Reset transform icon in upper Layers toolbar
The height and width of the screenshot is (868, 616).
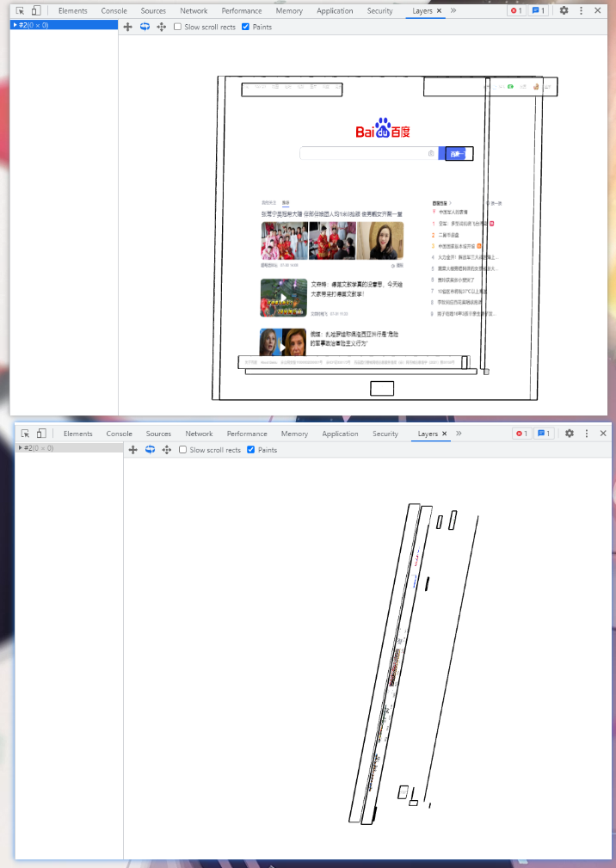[x=162, y=27]
